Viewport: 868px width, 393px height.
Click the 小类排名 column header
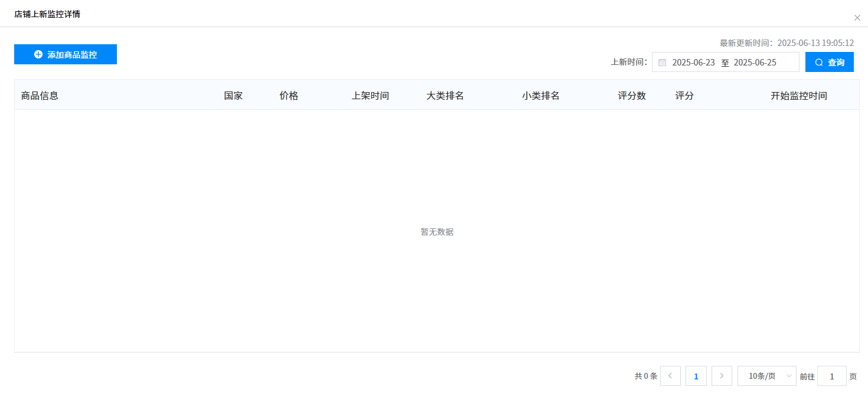click(x=541, y=96)
